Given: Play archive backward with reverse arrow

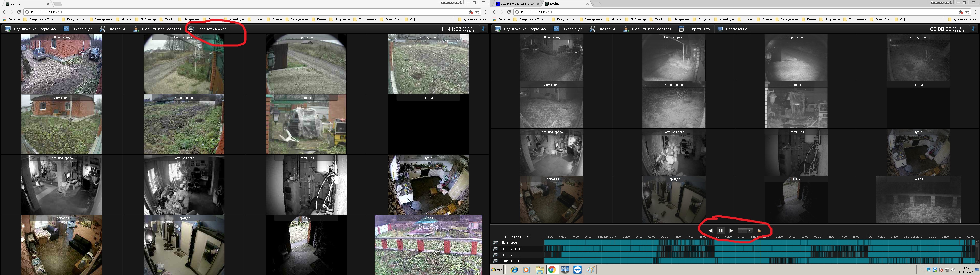Looking at the screenshot, I should pyautogui.click(x=711, y=230).
